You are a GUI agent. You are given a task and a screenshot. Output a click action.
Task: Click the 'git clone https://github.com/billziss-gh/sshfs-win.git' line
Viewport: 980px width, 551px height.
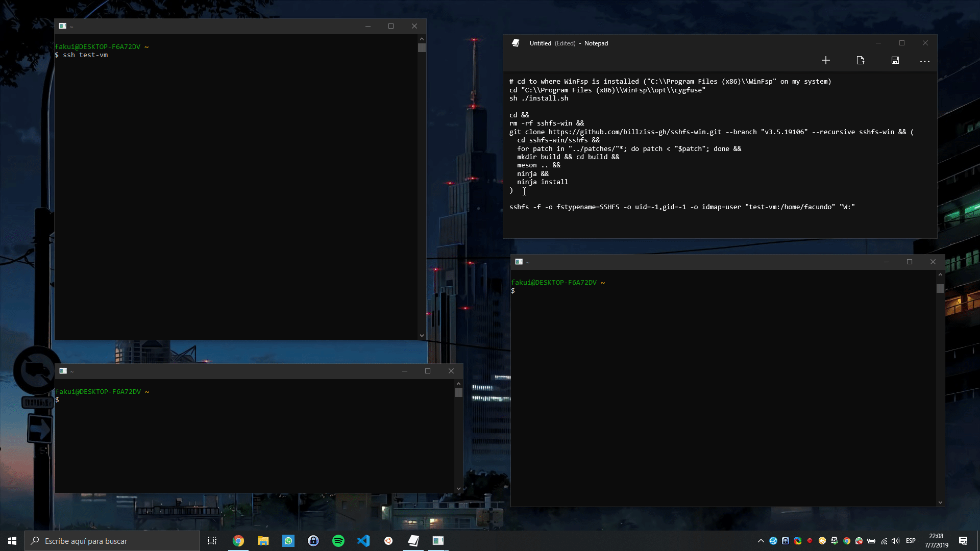712,132
